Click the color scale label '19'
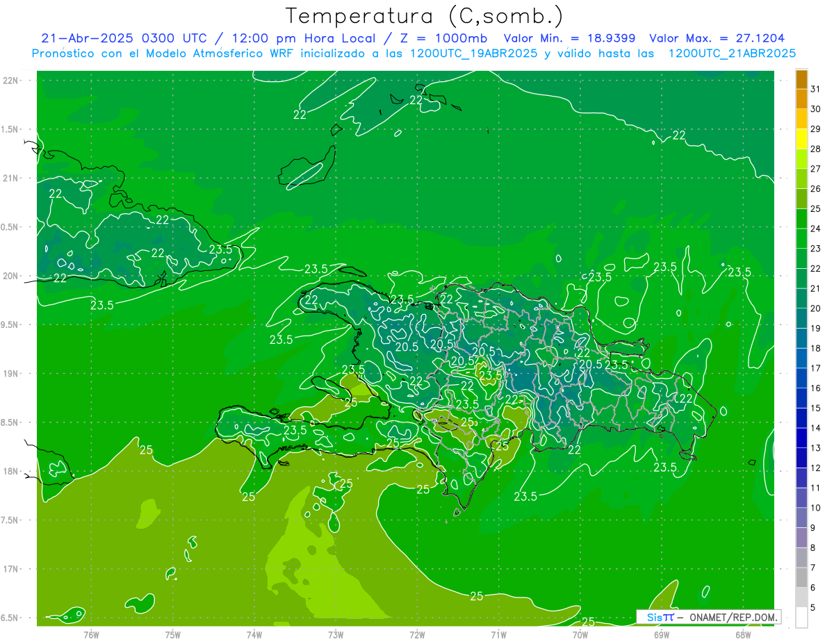Screen dimensions: 834x644 (816, 329)
